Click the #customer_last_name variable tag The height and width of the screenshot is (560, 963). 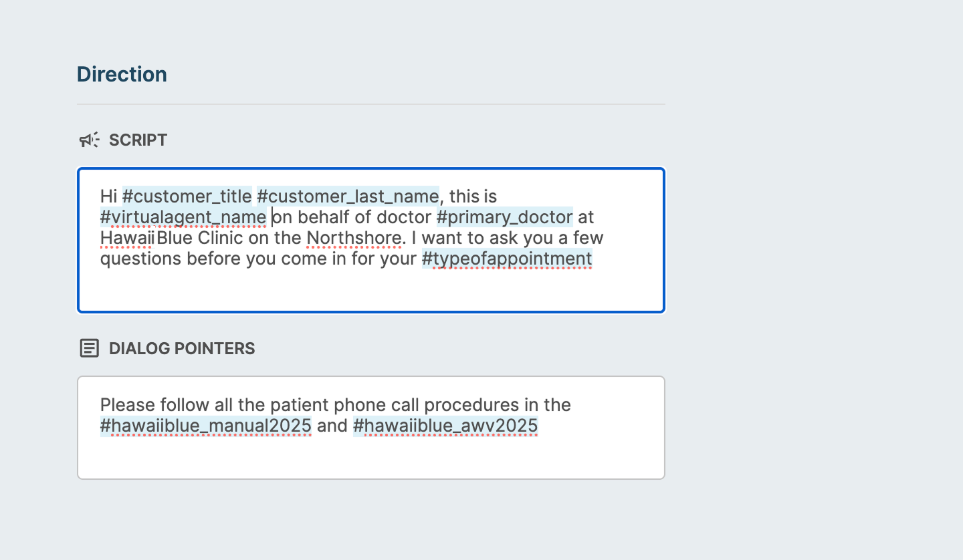(x=348, y=196)
